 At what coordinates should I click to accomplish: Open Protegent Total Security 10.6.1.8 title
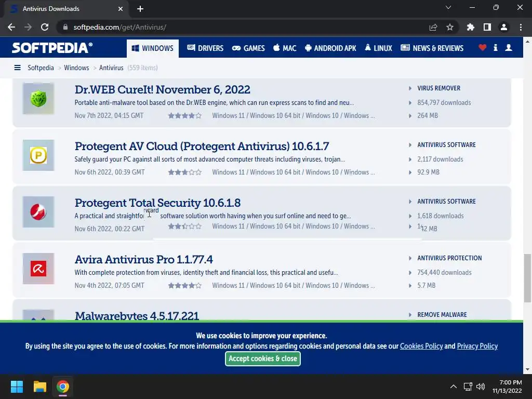157,203
